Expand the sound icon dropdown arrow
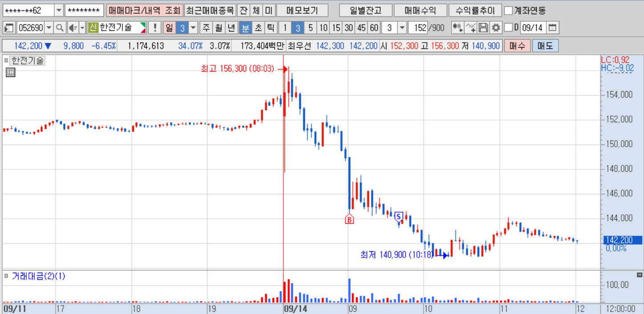The height and width of the screenshot is (314, 644). pyautogui.click(x=82, y=28)
